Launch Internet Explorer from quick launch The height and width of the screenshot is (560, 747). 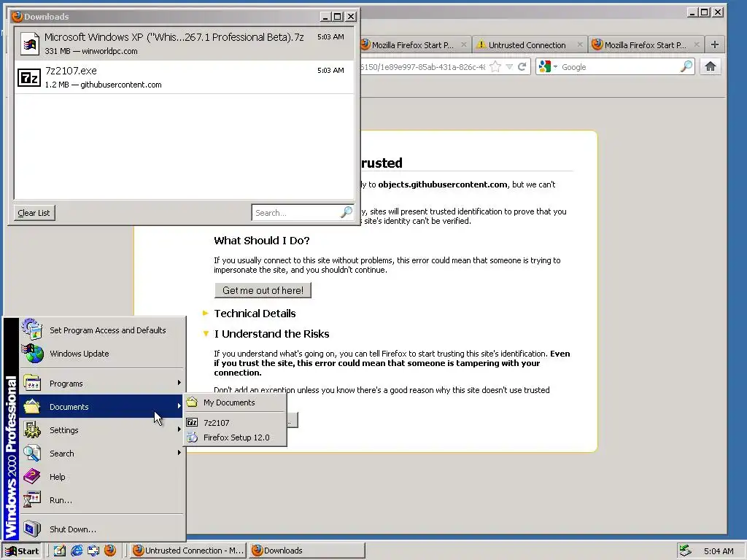point(77,551)
